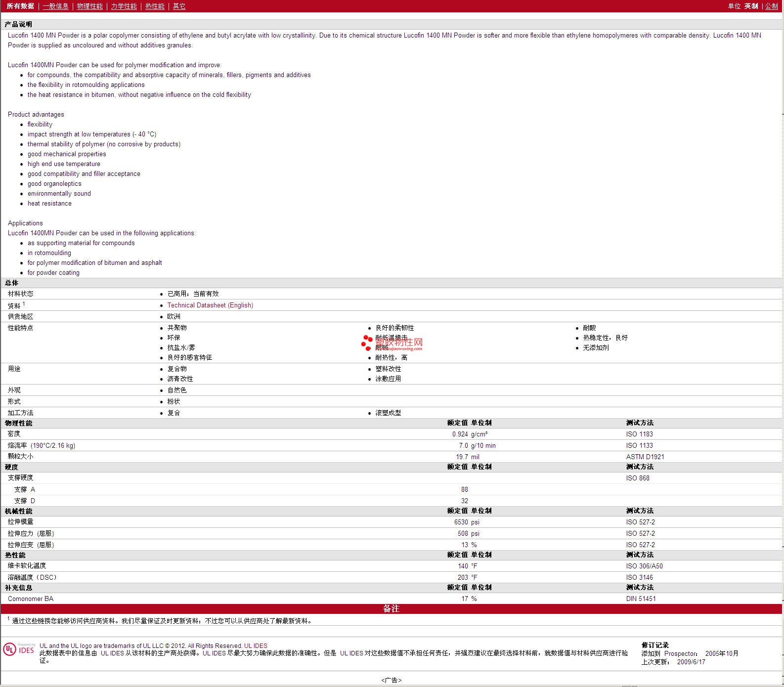Screen dimensions: 784x687
Task: Click the 欧洲 supply region value
Action: coord(174,316)
